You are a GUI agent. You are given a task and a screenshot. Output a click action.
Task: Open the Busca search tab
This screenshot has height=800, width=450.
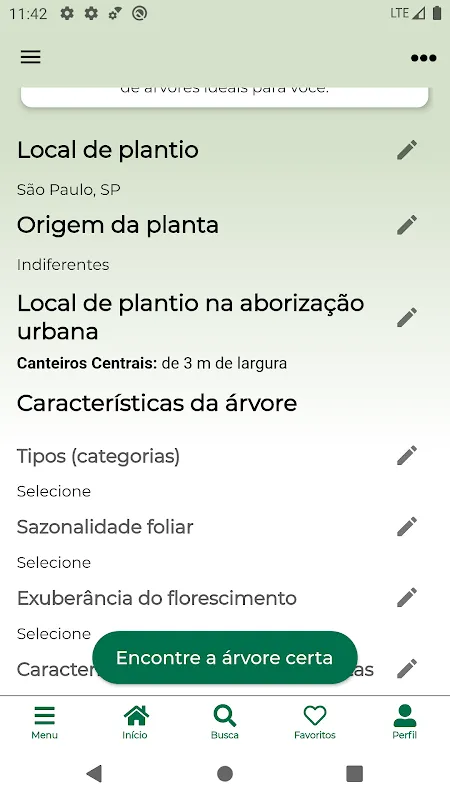tap(224, 722)
